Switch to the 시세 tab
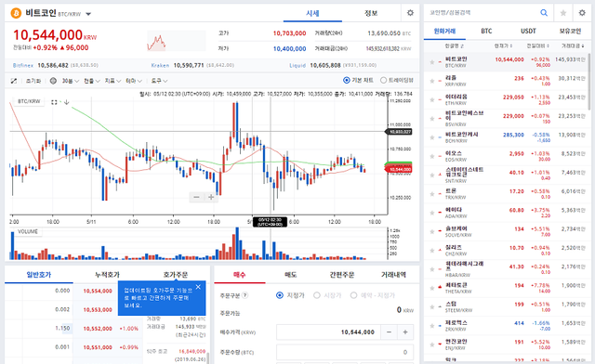This screenshot has width=595, height=364. point(312,13)
